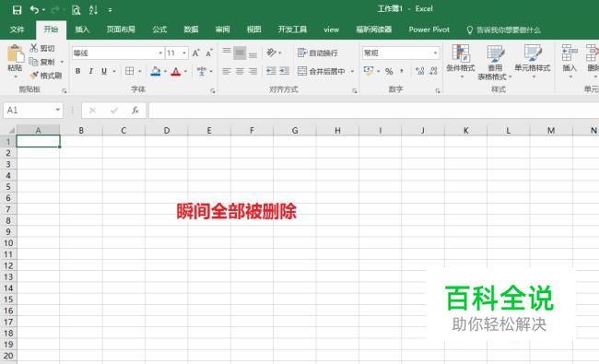Expand the font color dropdown arrow
599x364 pixels.
[x=185, y=72]
